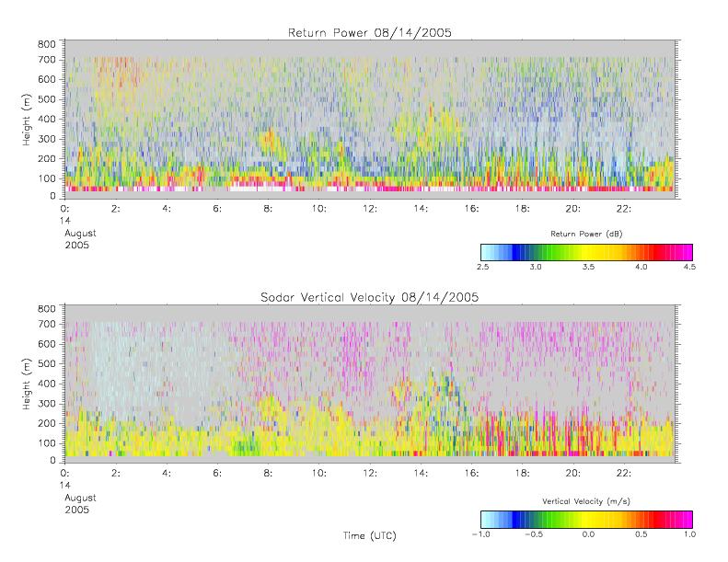Select the 4.0 tick on Return Power colorbar

click(x=641, y=267)
